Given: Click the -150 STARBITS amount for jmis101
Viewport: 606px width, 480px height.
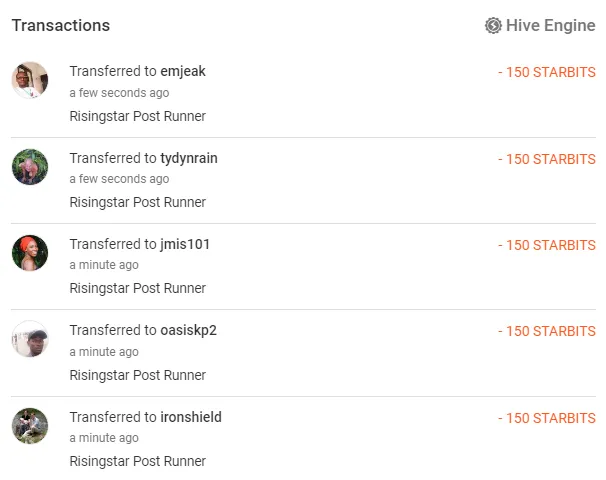Looking at the screenshot, I should pos(546,245).
